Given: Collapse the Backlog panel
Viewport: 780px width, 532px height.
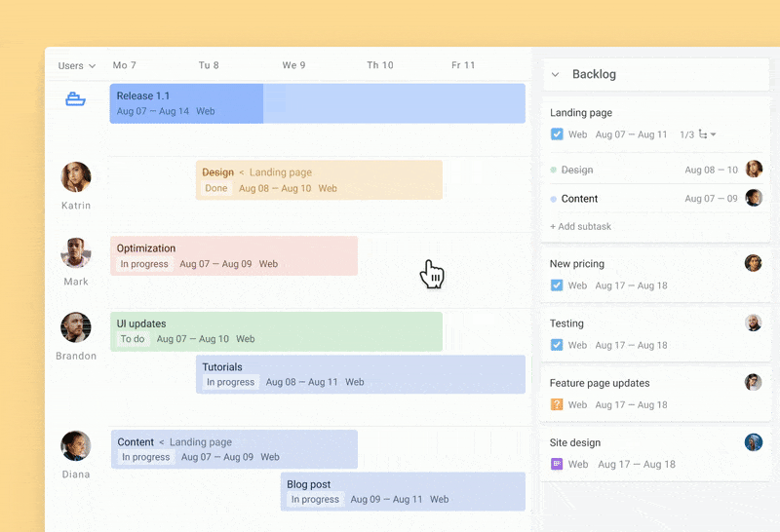Looking at the screenshot, I should pyautogui.click(x=556, y=74).
